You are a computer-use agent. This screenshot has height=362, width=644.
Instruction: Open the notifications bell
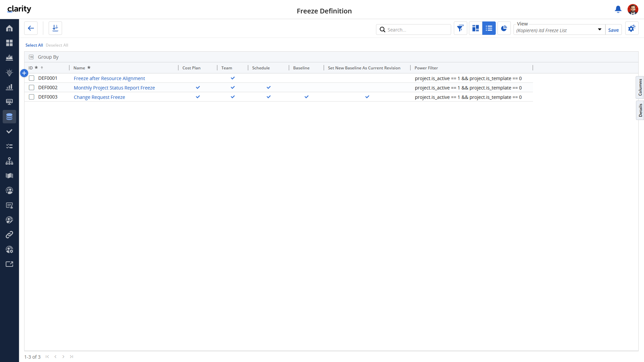coord(618,9)
